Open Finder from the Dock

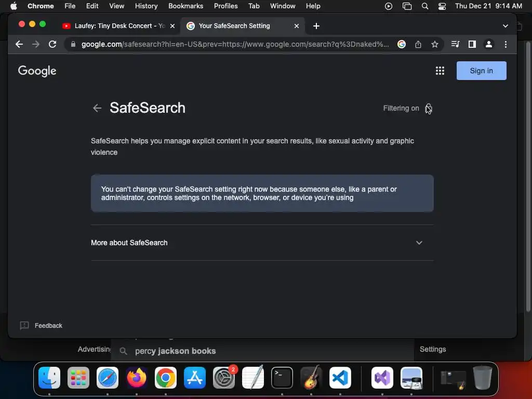(49, 378)
